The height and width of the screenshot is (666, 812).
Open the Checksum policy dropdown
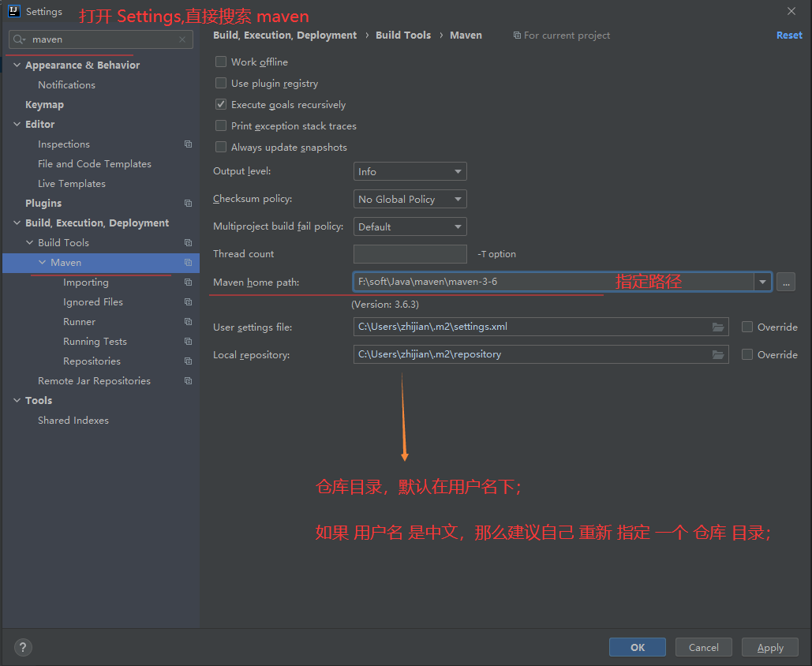point(410,199)
